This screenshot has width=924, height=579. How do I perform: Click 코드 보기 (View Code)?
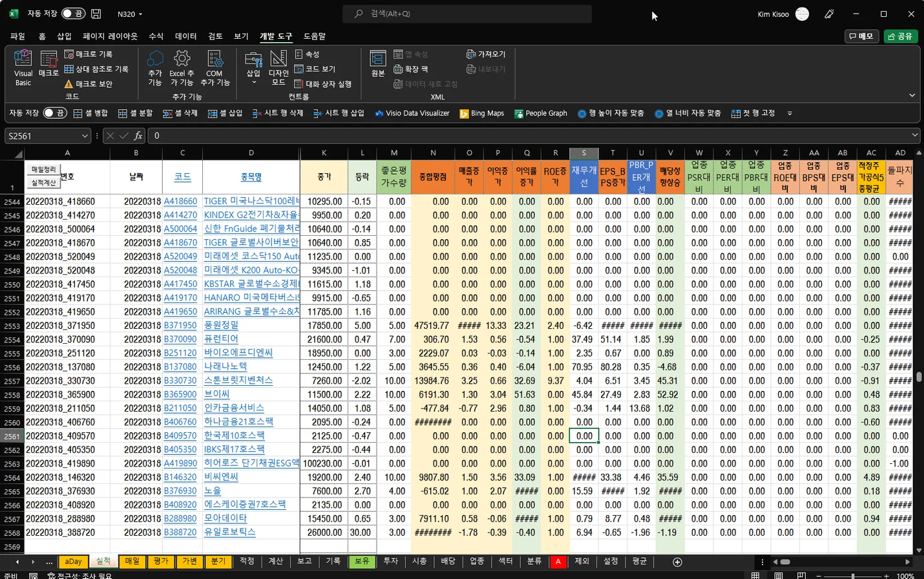315,69
